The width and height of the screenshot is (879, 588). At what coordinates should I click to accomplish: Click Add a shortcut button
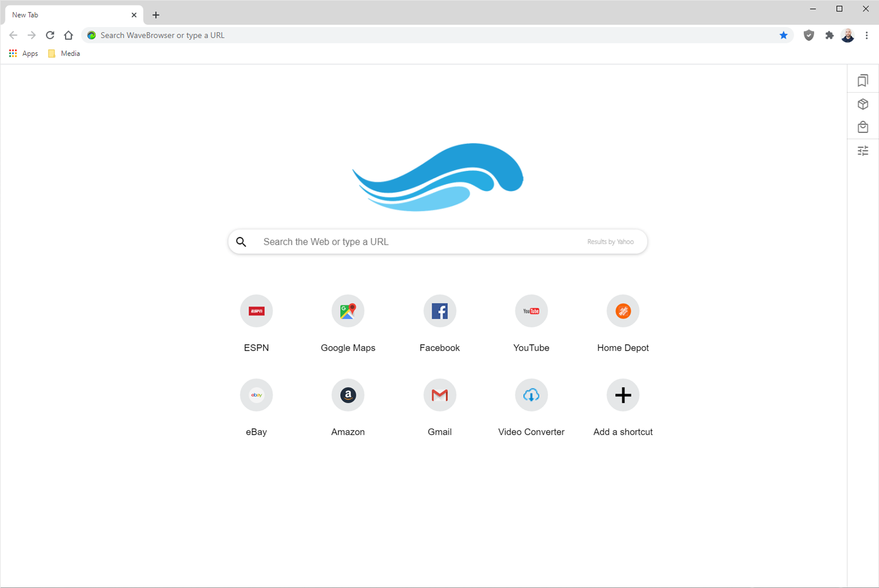[x=623, y=395]
